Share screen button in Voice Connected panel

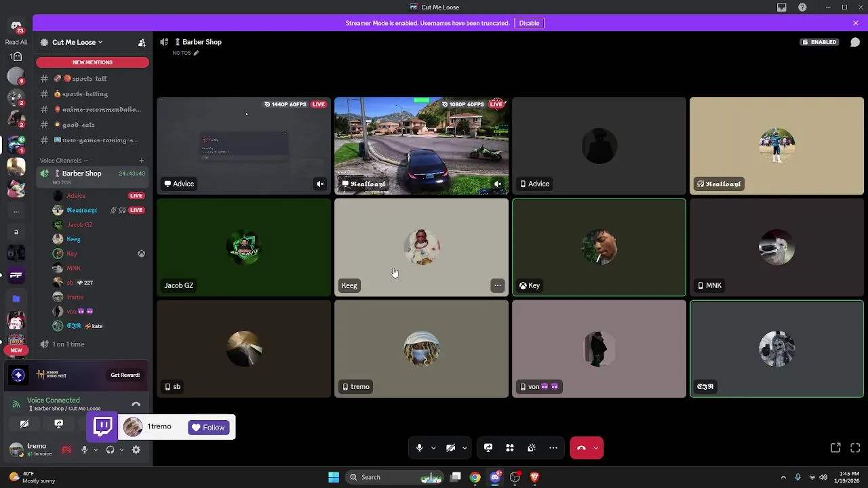tap(59, 424)
